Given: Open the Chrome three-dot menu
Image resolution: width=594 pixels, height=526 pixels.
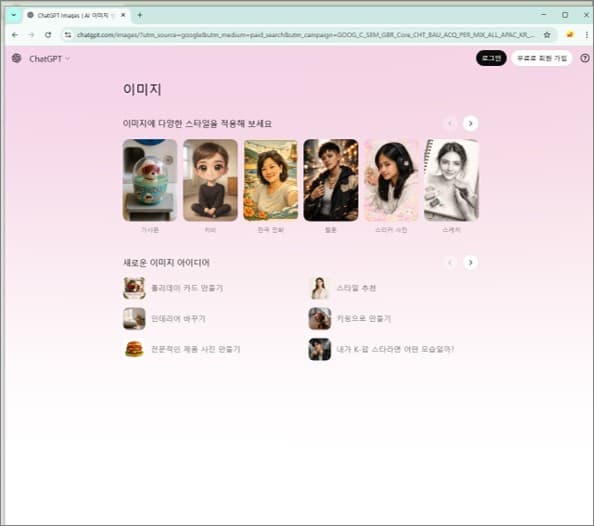Looking at the screenshot, I should (x=587, y=34).
